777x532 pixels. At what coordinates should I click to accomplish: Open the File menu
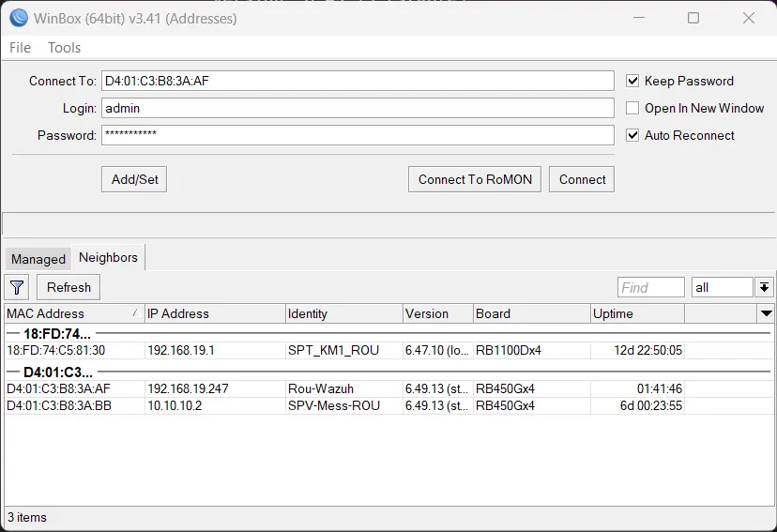[20, 48]
